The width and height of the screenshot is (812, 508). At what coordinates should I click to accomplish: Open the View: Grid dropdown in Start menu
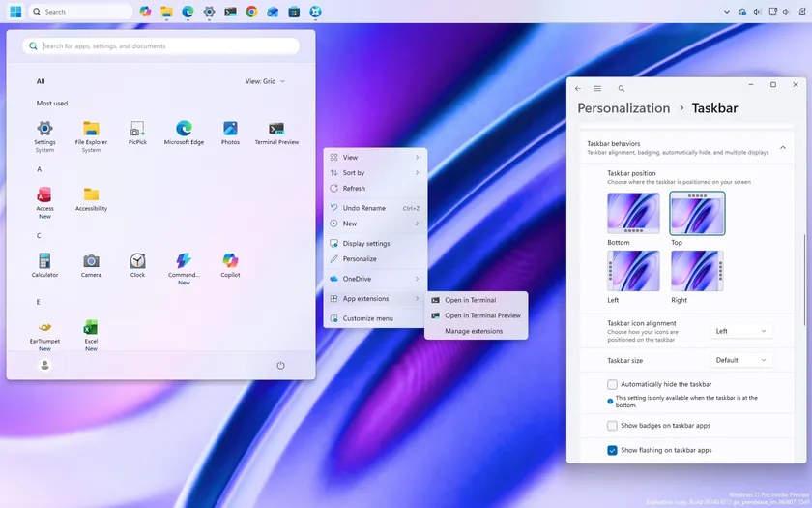point(265,81)
